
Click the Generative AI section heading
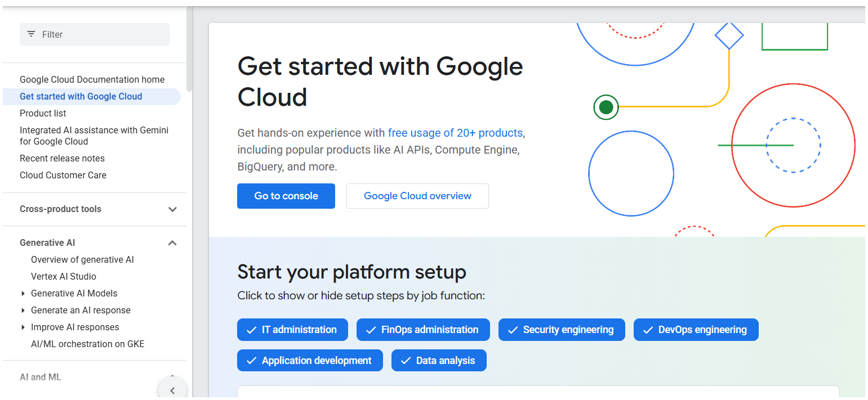coord(47,242)
